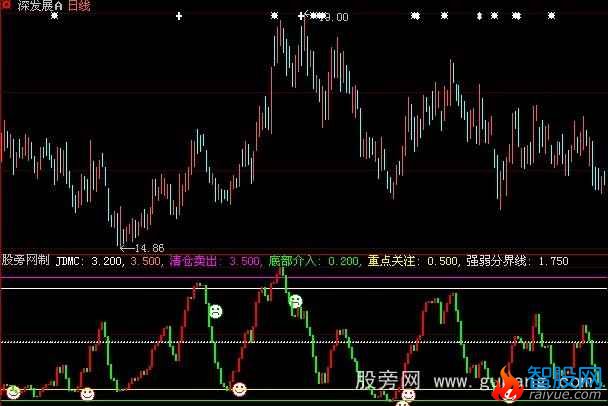Click the 底部介入: 0.200 label

coord(314,261)
